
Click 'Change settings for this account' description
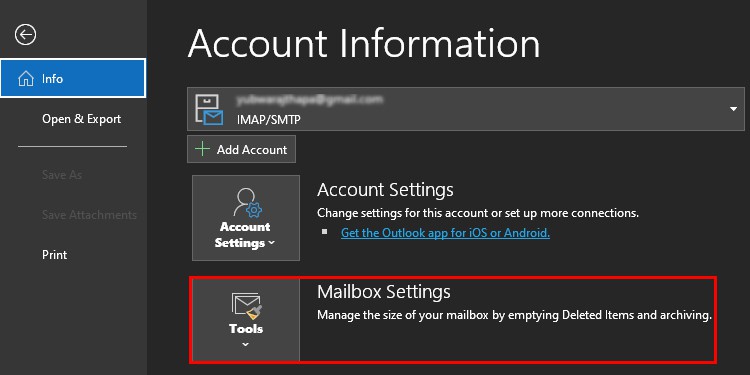478,213
